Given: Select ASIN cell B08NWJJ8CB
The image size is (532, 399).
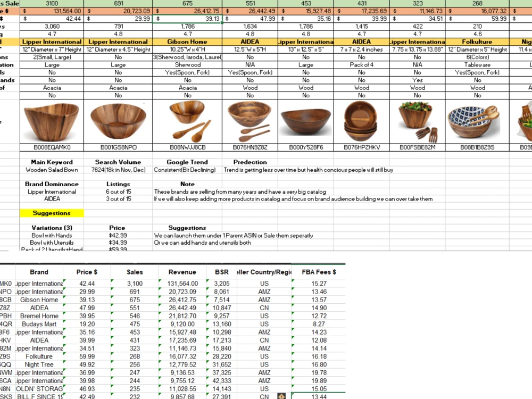Looking at the screenshot, I should coord(187,147).
